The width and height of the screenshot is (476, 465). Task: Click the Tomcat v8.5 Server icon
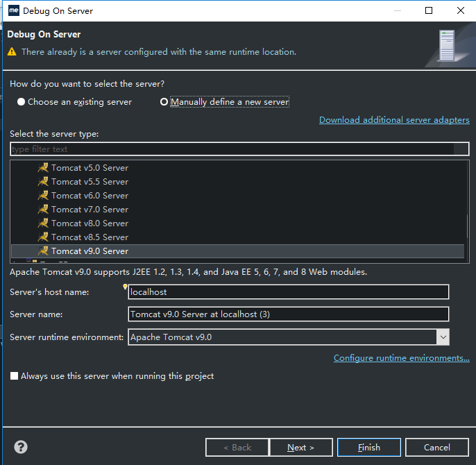click(43, 237)
